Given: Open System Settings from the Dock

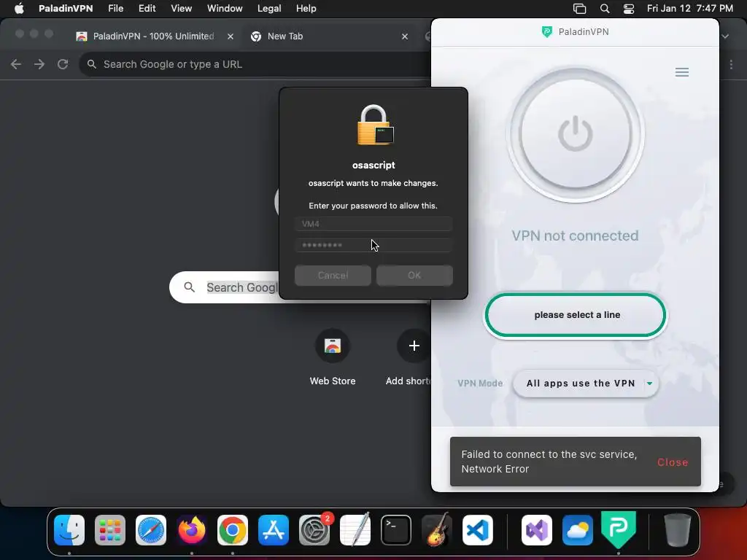Looking at the screenshot, I should pos(314,529).
